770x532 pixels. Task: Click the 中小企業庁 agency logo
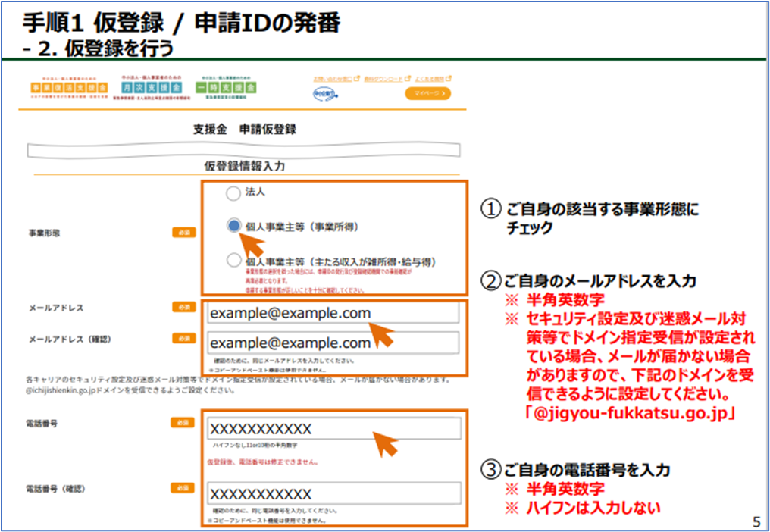coord(325,94)
